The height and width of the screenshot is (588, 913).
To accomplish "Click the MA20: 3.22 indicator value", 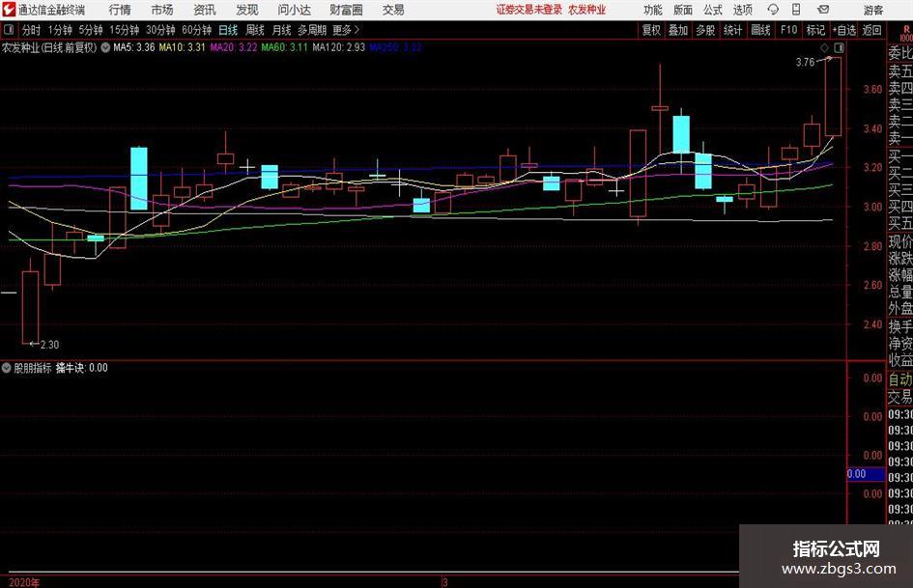I will point(234,47).
